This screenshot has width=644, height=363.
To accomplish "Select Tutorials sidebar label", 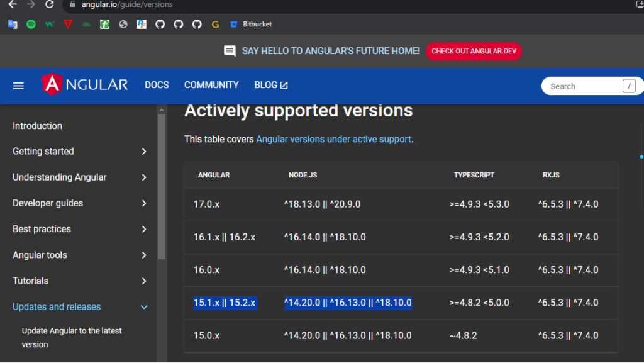I will (30, 281).
